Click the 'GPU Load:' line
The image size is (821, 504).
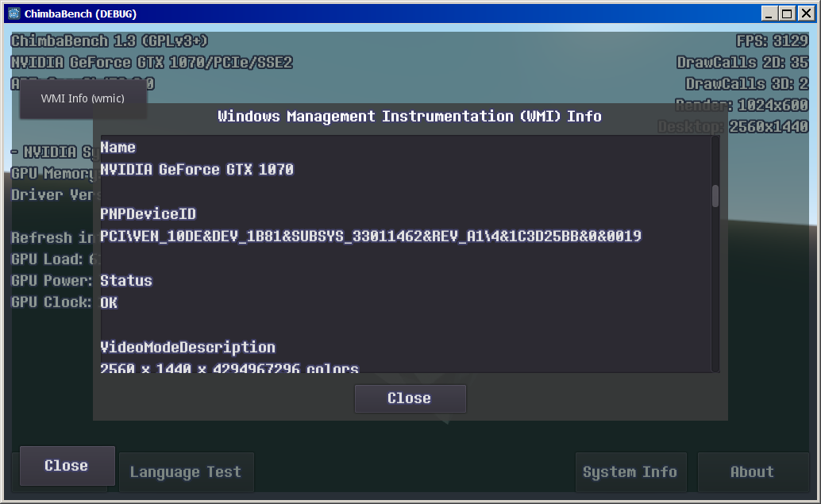pos(52,259)
